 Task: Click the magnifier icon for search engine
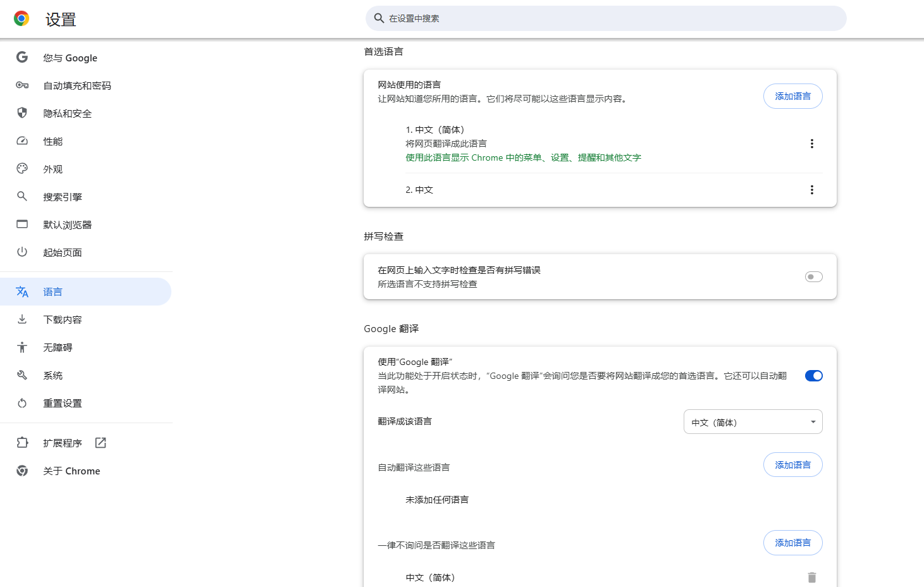pos(22,197)
